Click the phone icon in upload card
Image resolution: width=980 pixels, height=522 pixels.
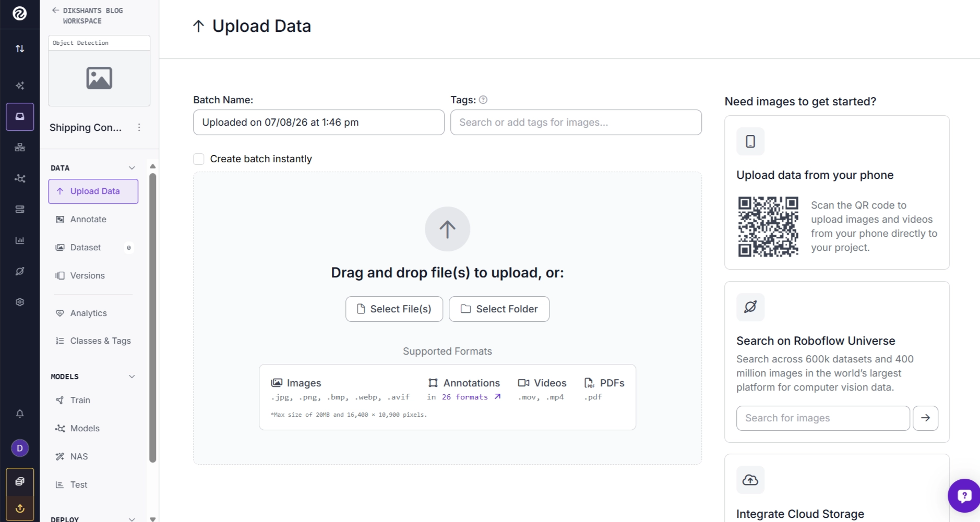coord(750,141)
